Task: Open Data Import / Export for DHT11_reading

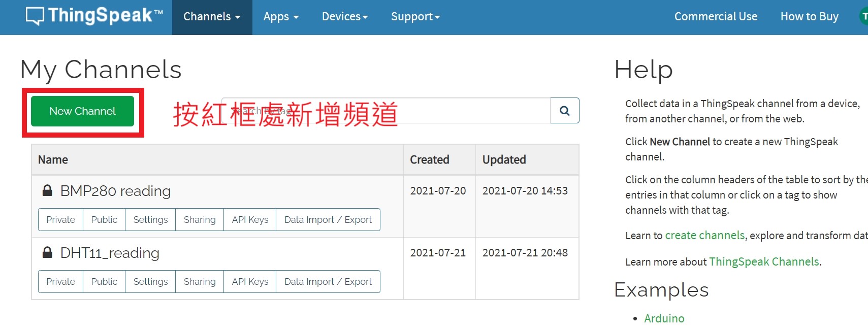Action: [328, 282]
